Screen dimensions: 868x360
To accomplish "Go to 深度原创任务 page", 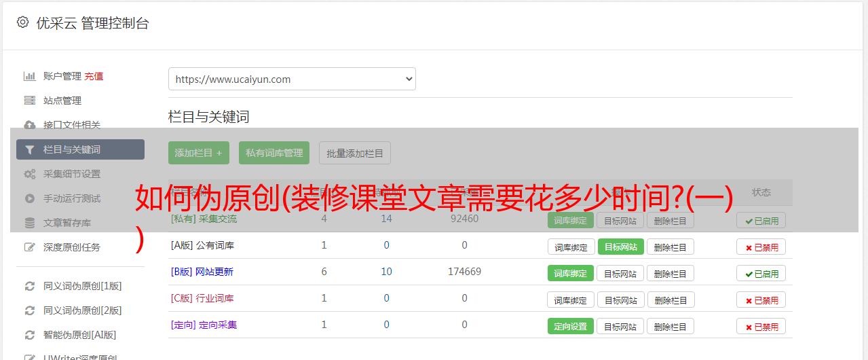I will [72, 247].
